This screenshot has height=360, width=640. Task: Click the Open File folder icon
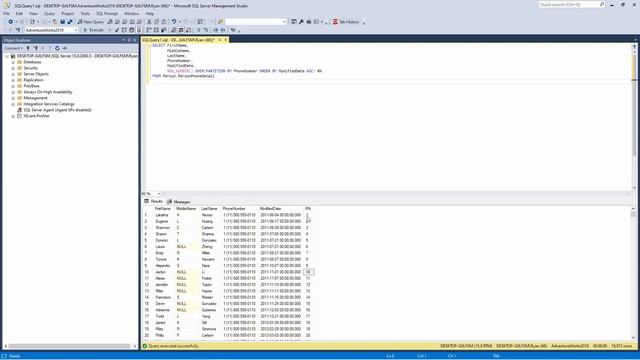(55, 22)
